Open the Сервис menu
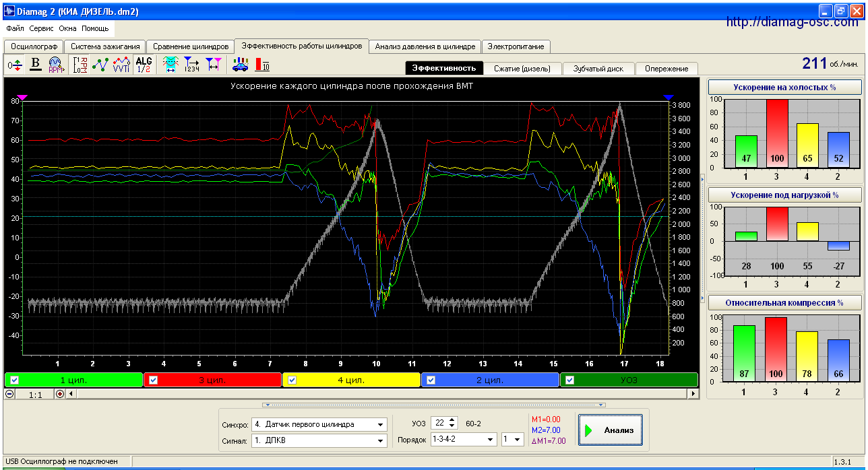This screenshot has height=470, width=868. pos(42,29)
